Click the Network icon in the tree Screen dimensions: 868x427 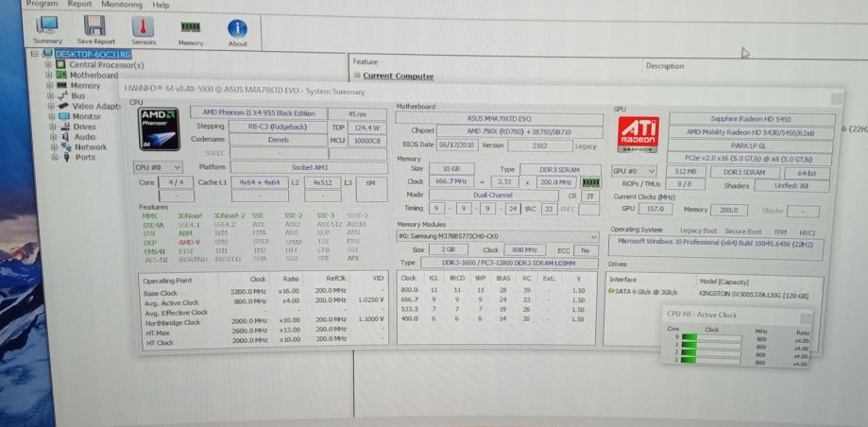pyautogui.click(x=66, y=146)
